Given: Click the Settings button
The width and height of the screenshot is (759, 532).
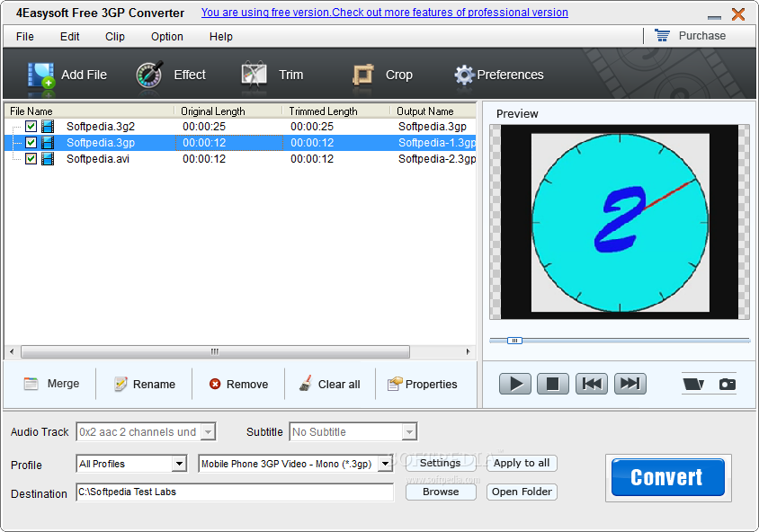Looking at the screenshot, I should [x=441, y=464].
